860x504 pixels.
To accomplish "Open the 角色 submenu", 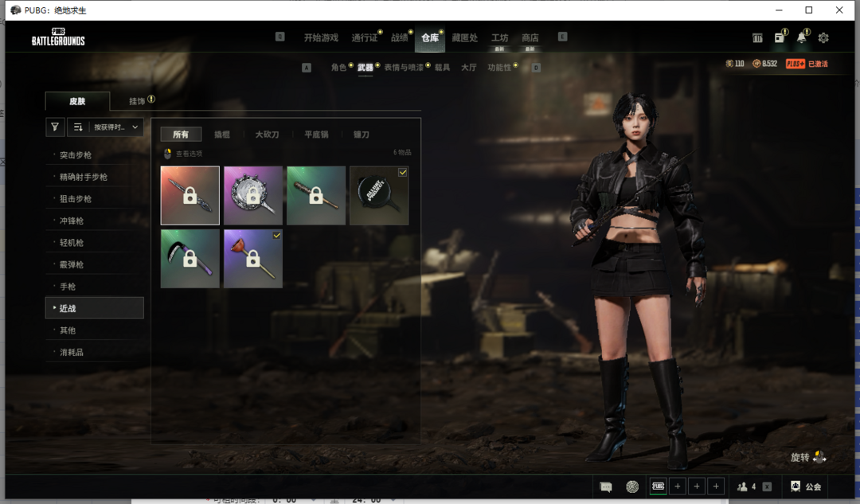I will tap(339, 68).
